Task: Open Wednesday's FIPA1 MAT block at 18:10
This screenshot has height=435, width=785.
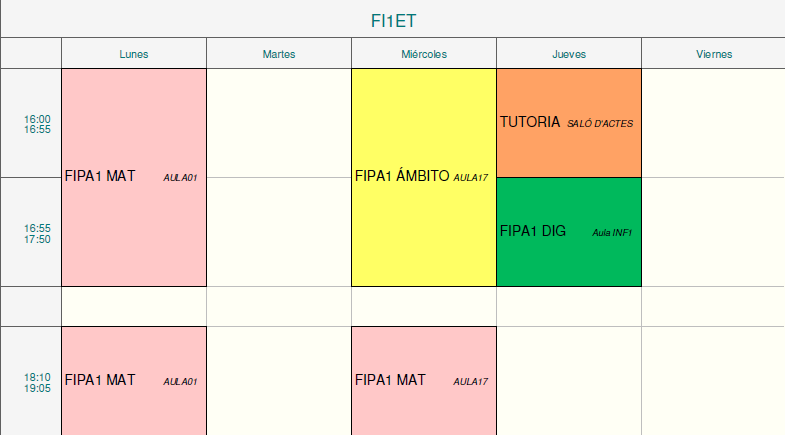Action: coord(423,380)
